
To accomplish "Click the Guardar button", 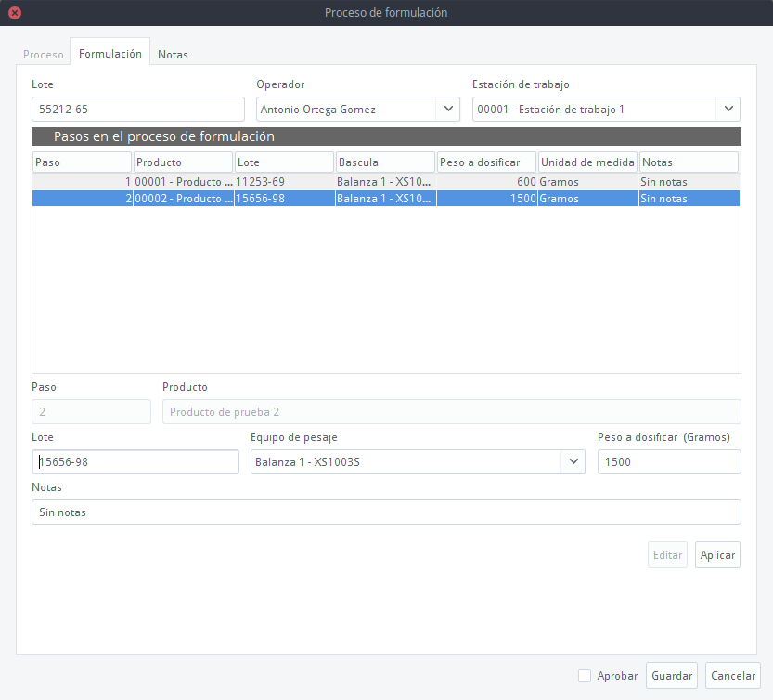I will pyautogui.click(x=671, y=676).
